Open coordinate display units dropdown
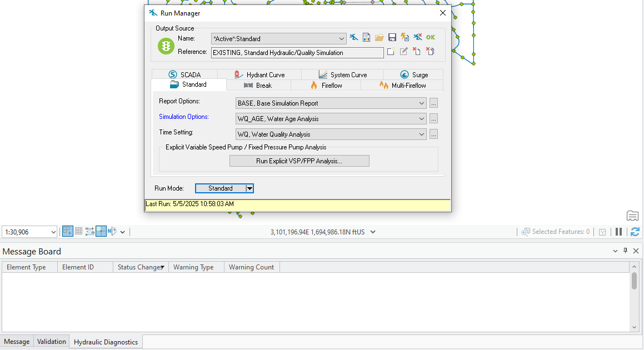The image size is (644, 350). coord(373,232)
